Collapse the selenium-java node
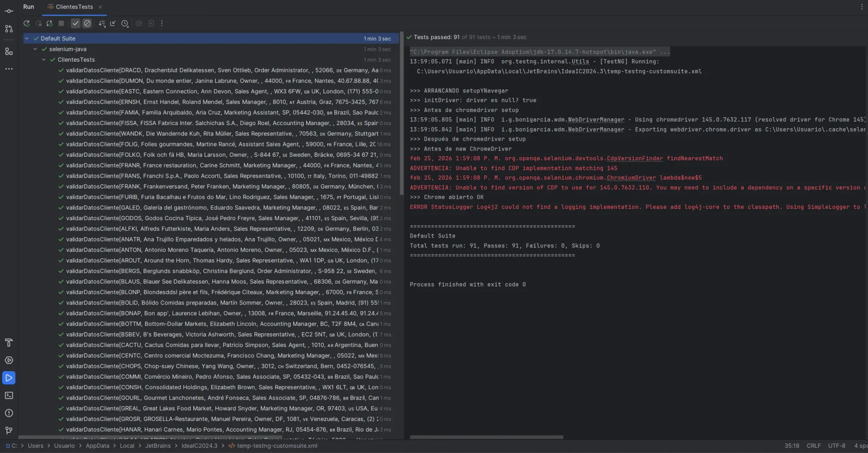The image size is (868, 453). coord(35,49)
